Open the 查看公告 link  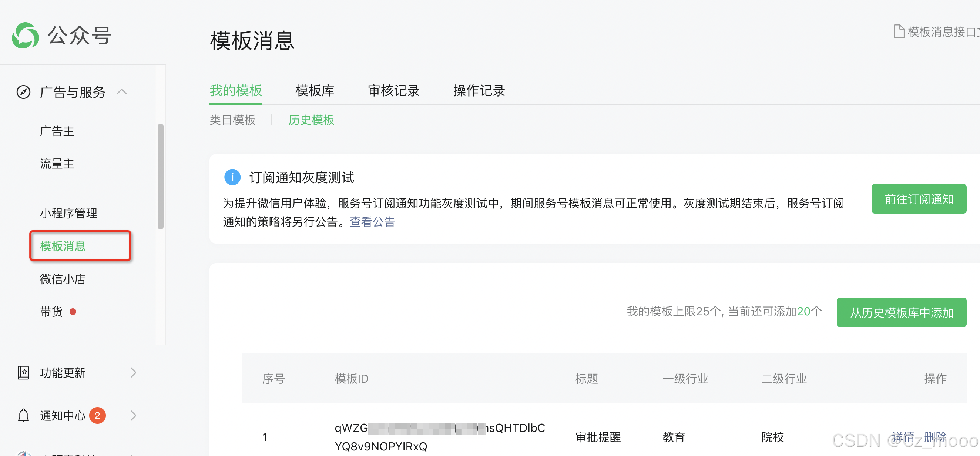tap(372, 222)
